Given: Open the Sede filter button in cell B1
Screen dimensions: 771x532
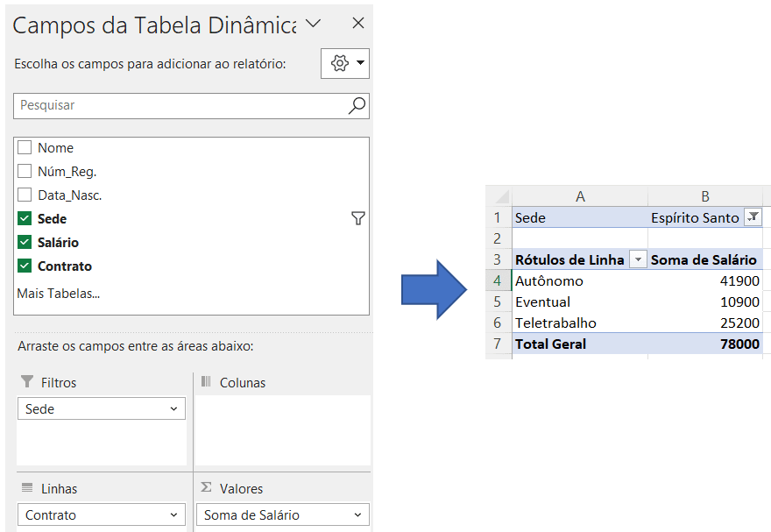Looking at the screenshot, I should [x=753, y=216].
